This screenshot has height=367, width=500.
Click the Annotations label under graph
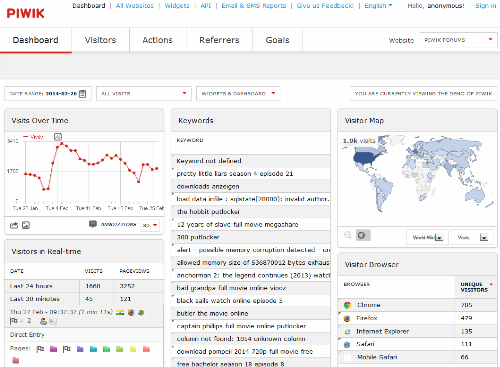tap(118, 224)
